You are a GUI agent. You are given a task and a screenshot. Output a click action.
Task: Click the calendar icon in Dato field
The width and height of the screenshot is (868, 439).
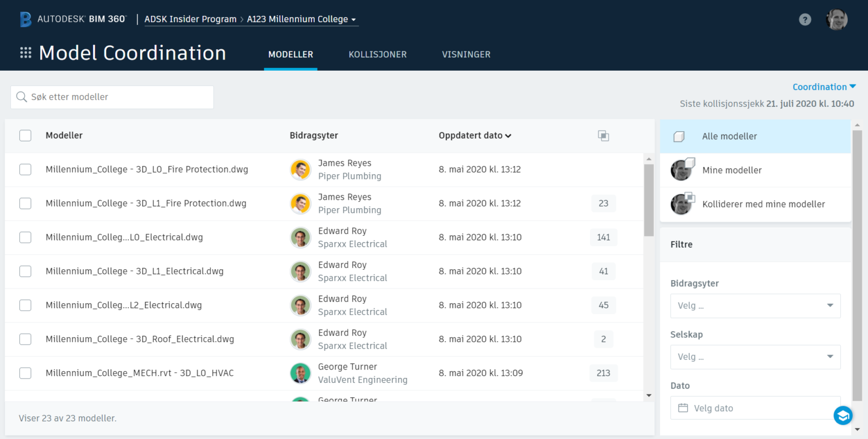tap(683, 408)
